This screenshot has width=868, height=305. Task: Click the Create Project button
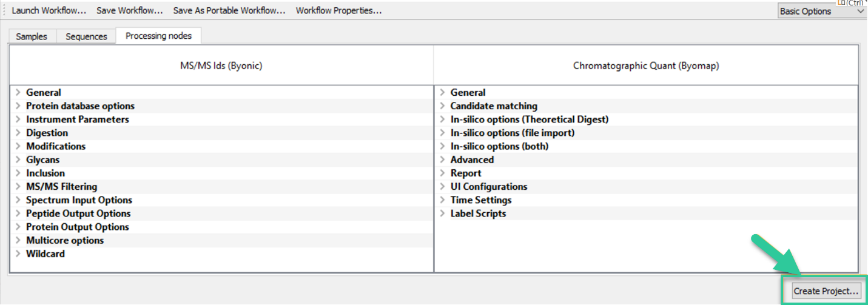click(826, 292)
